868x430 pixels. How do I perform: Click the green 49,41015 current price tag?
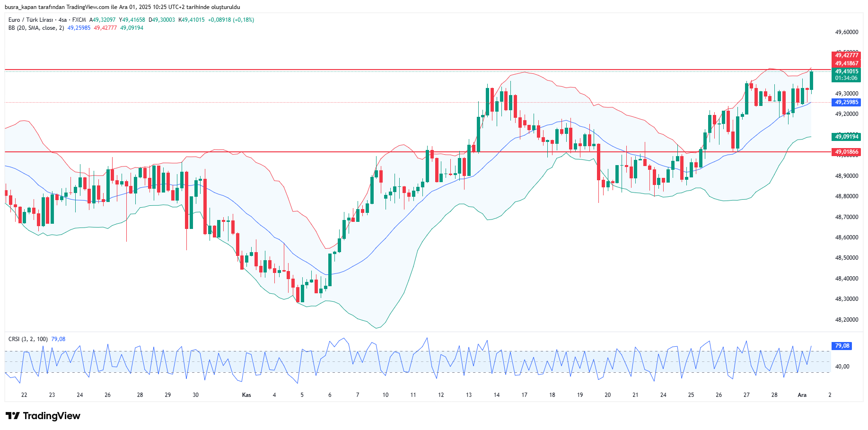point(846,72)
